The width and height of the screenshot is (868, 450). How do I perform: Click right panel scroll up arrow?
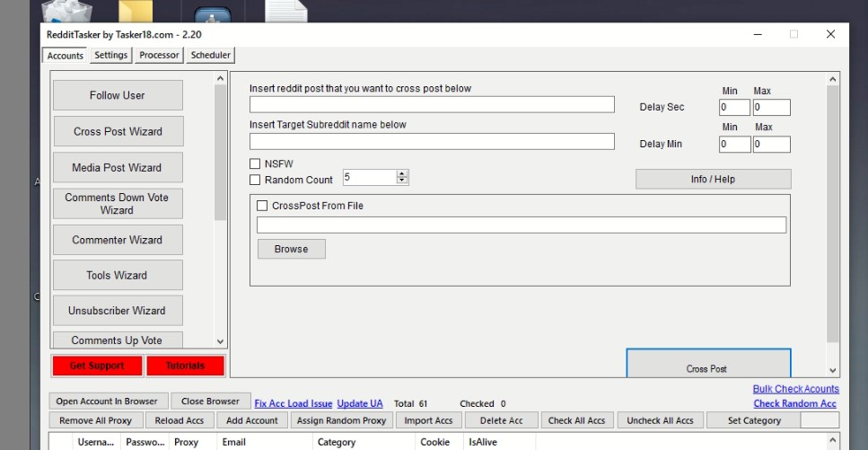[x=833, y=80]
